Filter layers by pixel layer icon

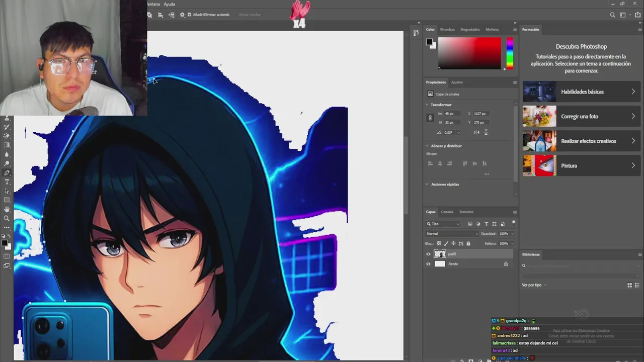(x=470, y=224)
